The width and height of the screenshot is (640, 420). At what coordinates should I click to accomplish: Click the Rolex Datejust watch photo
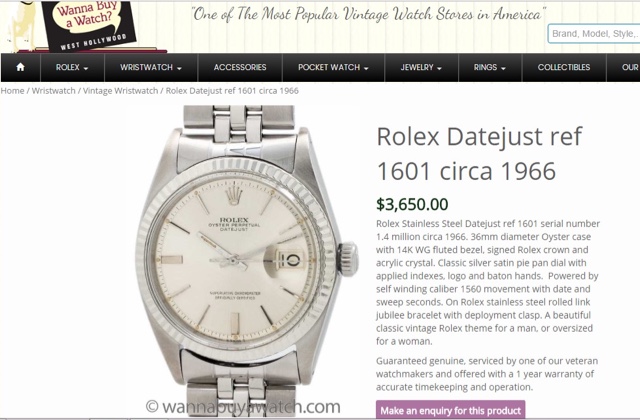[244, 261]
